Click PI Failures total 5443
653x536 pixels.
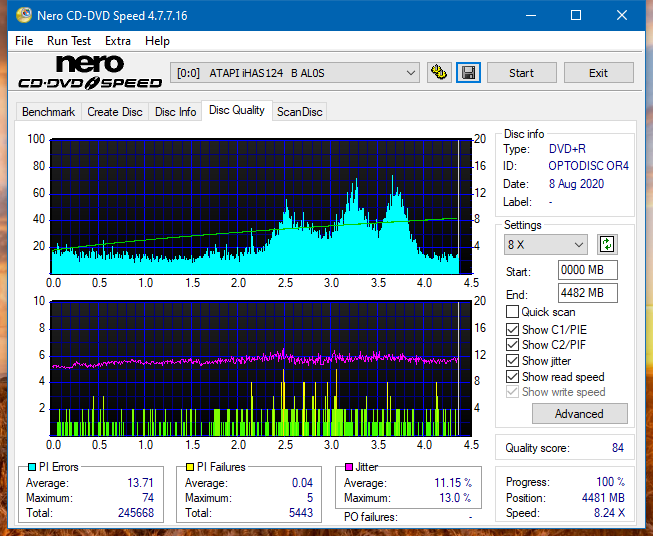[301, 512]
